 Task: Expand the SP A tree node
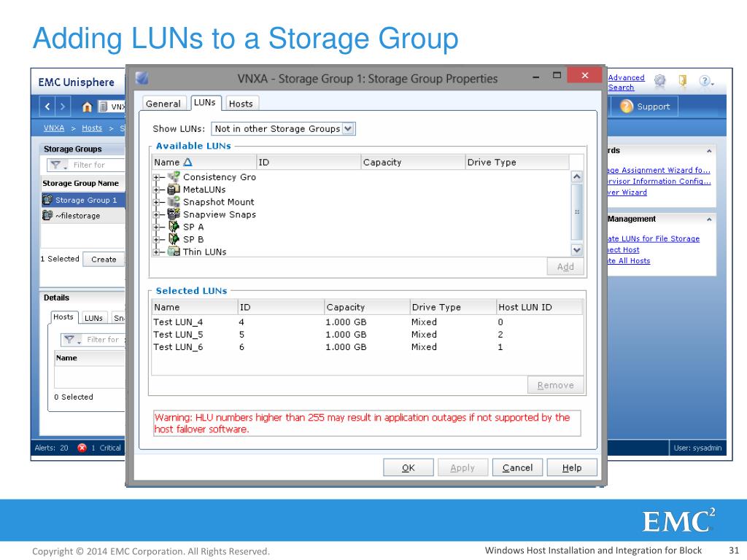pyautogui.click(x=156, y=227)
